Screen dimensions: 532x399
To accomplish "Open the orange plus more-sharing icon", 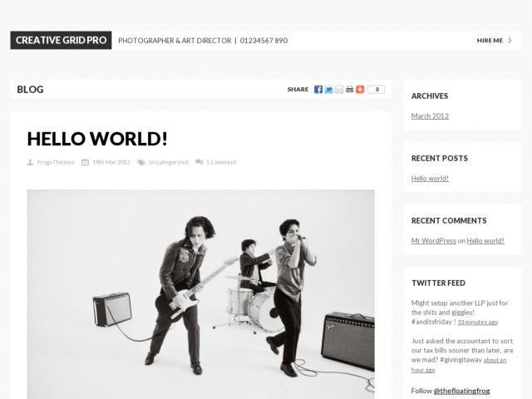I will coord(360,89).
